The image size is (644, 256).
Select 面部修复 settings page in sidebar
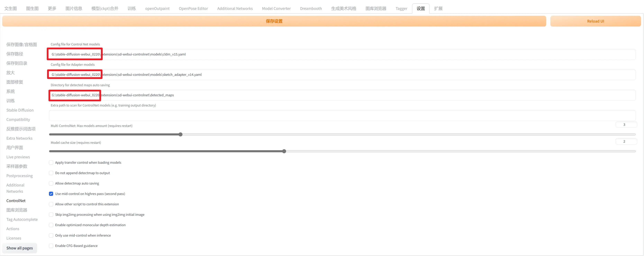pyautogui.click(x=15, y=82)
